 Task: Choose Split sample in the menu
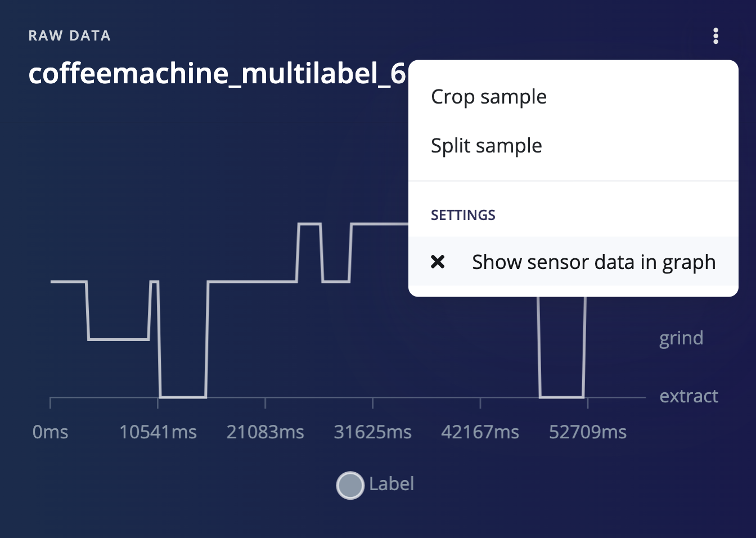487,146
